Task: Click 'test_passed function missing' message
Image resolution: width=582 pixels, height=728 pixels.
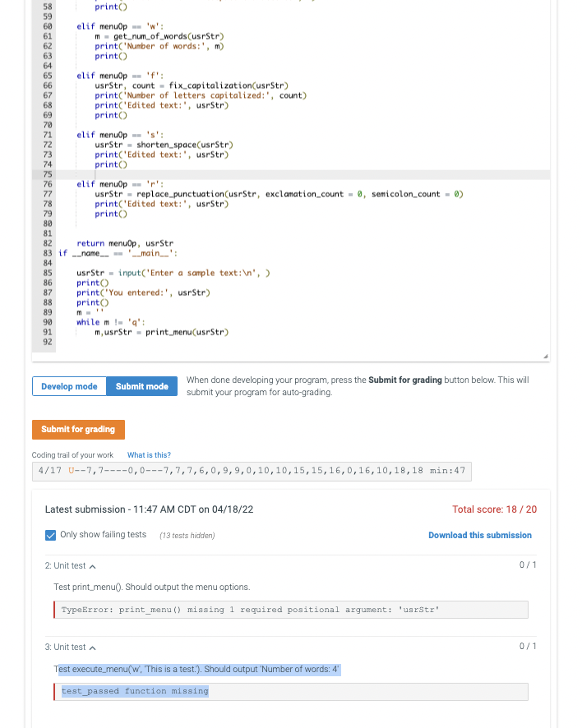Action: tap(135, 691)
